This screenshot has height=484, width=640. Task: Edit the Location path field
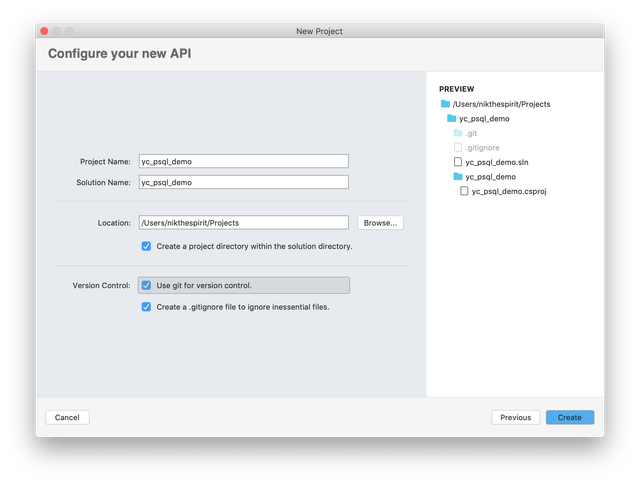pos(243,223)
